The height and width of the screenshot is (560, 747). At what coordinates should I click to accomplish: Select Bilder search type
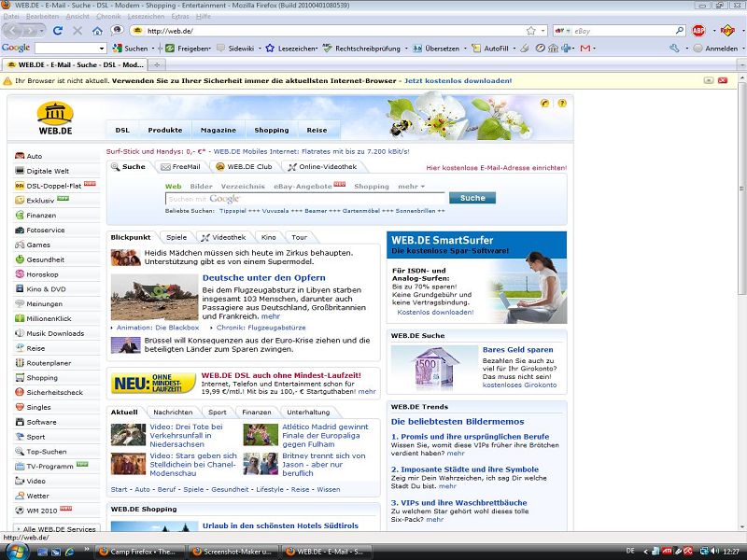[x=201, y=186]
